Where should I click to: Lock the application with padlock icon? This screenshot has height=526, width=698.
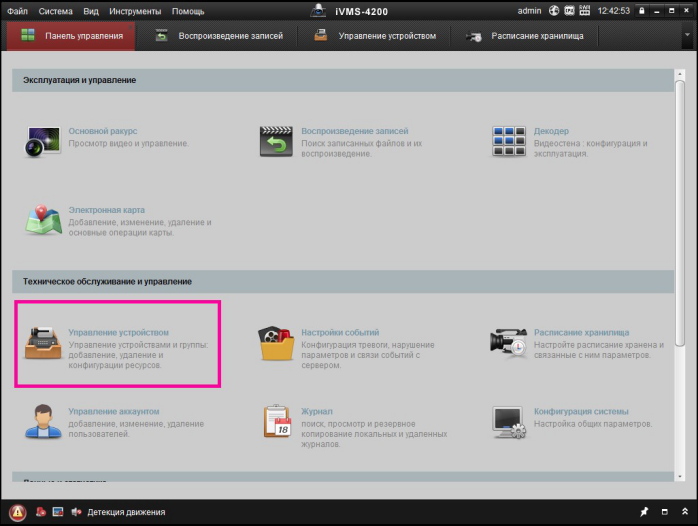point(641,10)
